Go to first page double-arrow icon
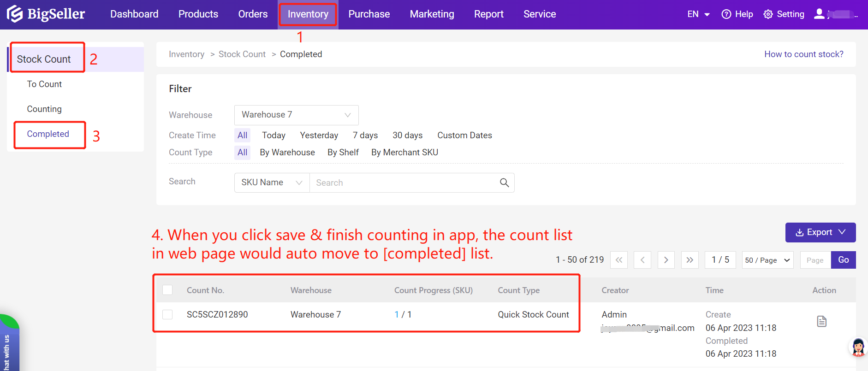Screen dimensions: 868x371 click(x=619, y=260)
